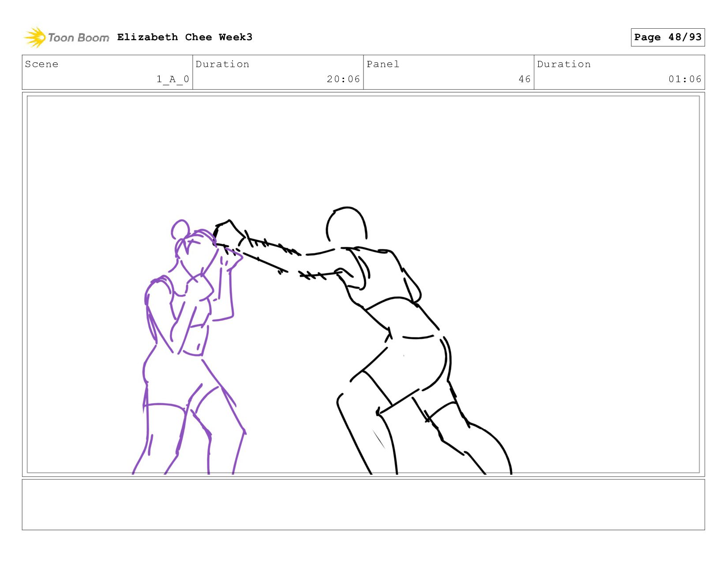Click the panel duration value '01:06'
The height and width of the screenshot is (563, 728).
[x=685, y=79]
